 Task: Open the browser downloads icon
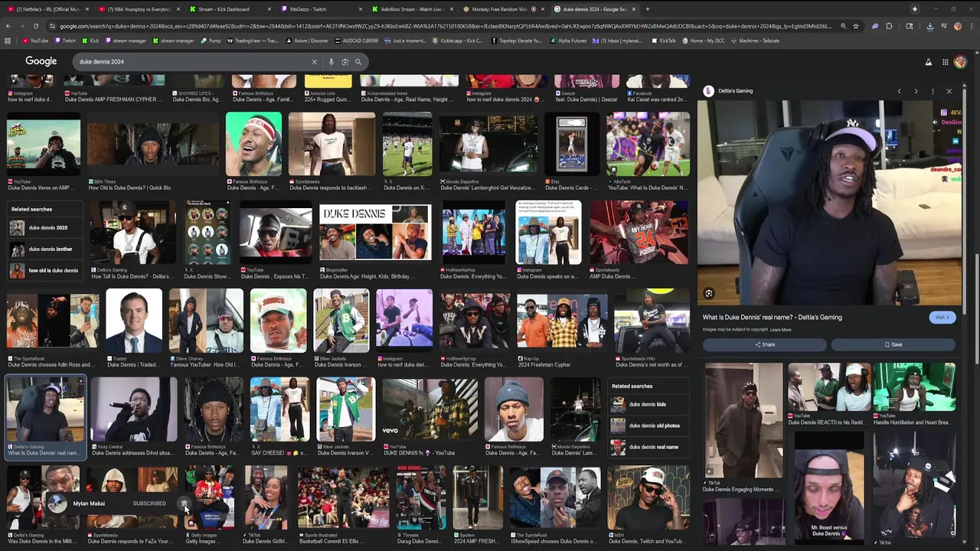[929, 26]
